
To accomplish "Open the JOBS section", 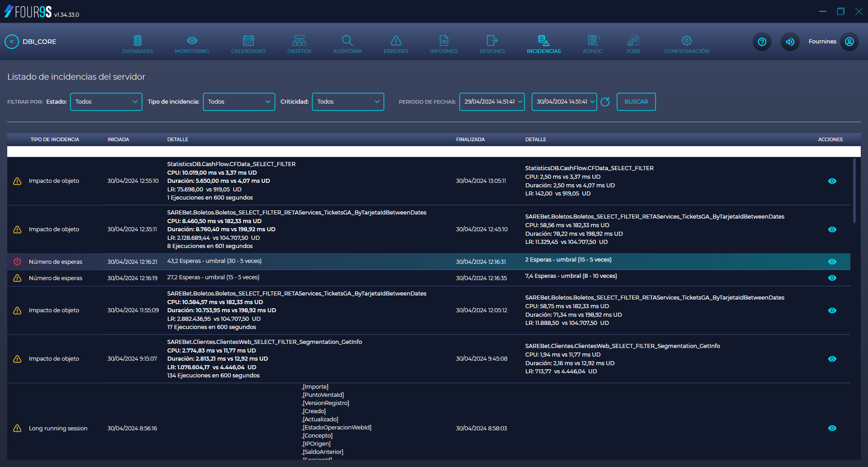I will pyautogui.click(x=633, y=43).
